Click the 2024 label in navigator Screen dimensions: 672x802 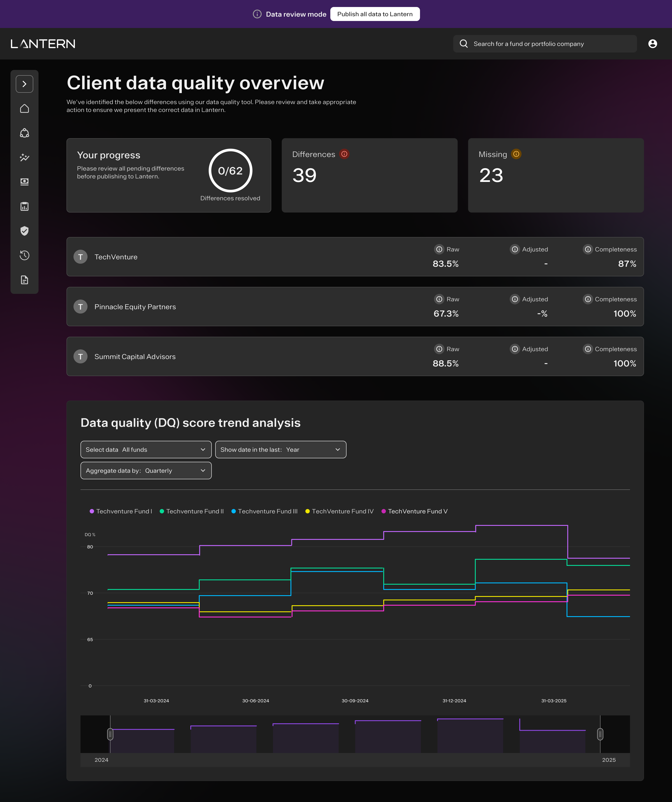point(101,760)
